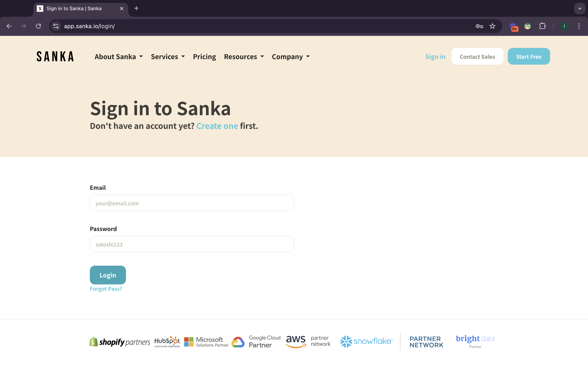Open the saved passwords key icon
Image resolution: width=588 pixels, height=367 pixels.
pos(479,26)
